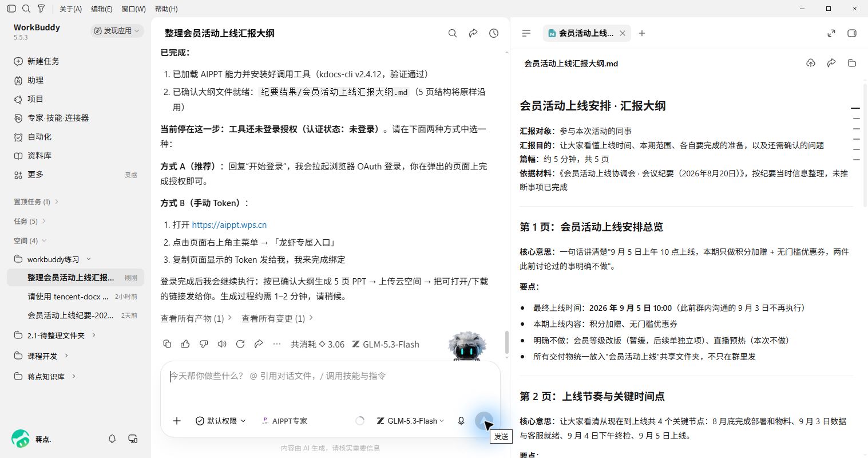
Task: Dislike the assistant reply with thumbs down
Action: coord(204,343)
